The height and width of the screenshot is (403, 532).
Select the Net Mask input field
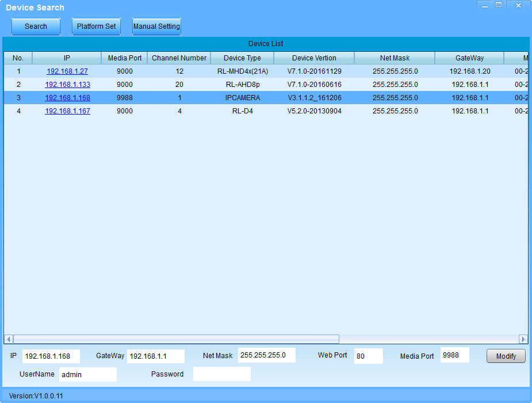266,355
